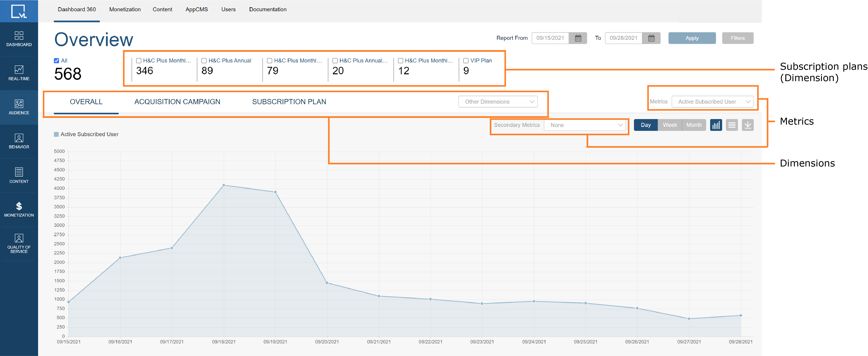Download the chart data
Screen dimensions: 868x356
click(747, 125)
